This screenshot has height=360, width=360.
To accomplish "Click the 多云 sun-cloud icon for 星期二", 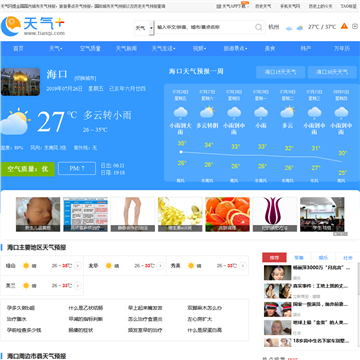I will click(287, 112).
